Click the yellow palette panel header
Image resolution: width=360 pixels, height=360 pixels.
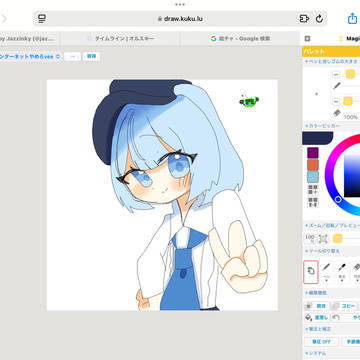[x=331, y=51]
